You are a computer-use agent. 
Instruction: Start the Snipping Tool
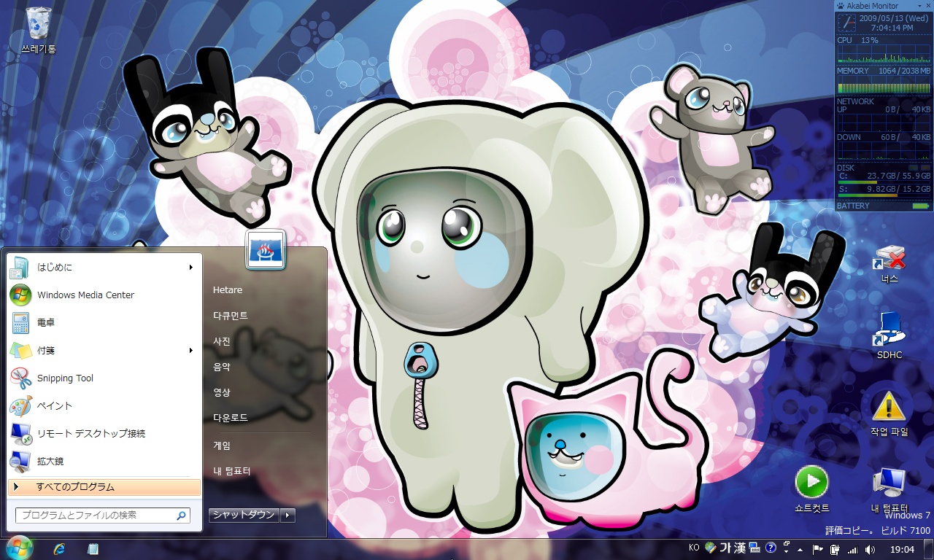tap(104, 378)
